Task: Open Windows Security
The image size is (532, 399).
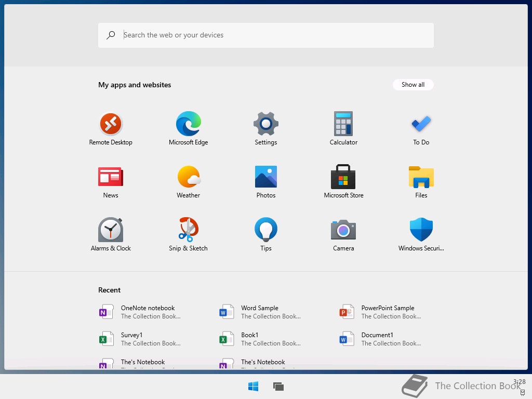Action: (x=421, y=235)
